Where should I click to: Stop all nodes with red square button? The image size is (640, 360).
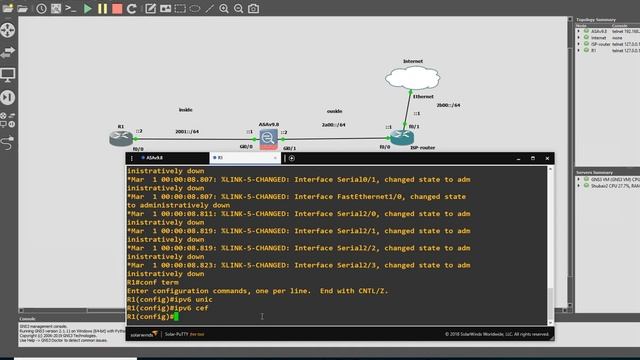tap(117, 8)
